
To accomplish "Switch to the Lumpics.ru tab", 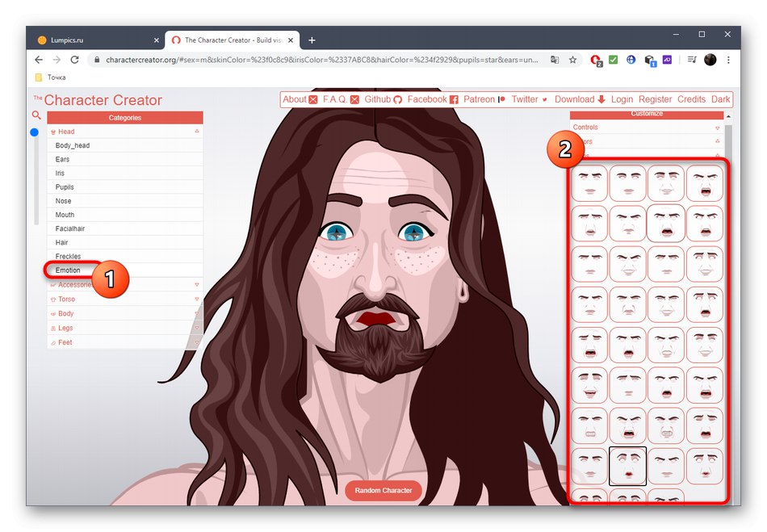I will [98, 40].
